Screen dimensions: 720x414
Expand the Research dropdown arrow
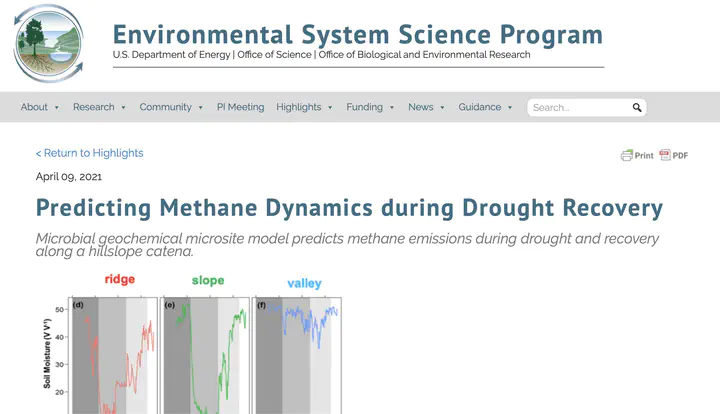coord(124,107)
